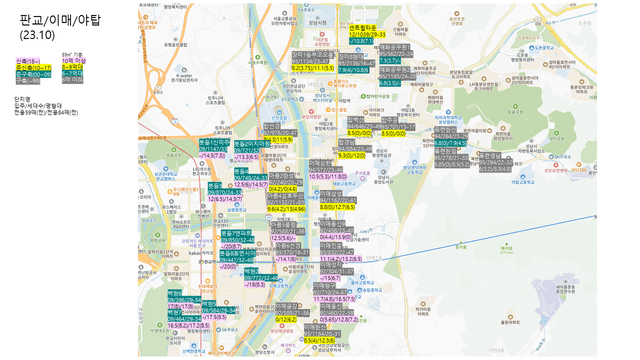640x360 pixels.
Task: Click the yellow 준신축(10~17) legend swatch
Action: click(33, 68)
